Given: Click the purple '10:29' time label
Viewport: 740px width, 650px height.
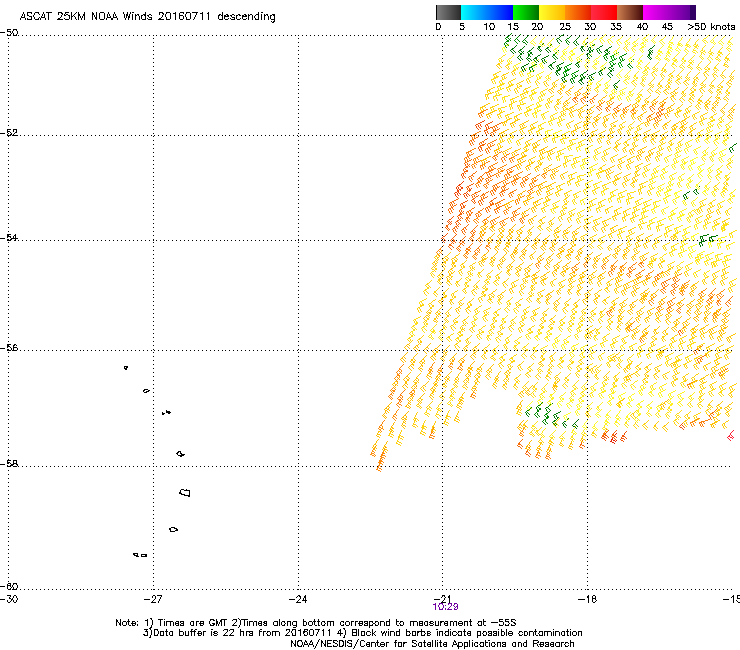Looking at the screenshot, I should [445, 607].
